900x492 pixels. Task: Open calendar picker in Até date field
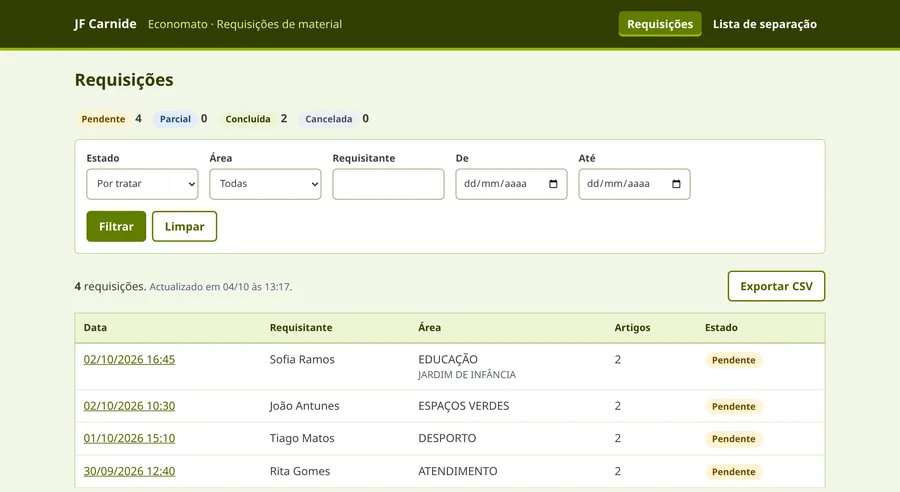676,184
